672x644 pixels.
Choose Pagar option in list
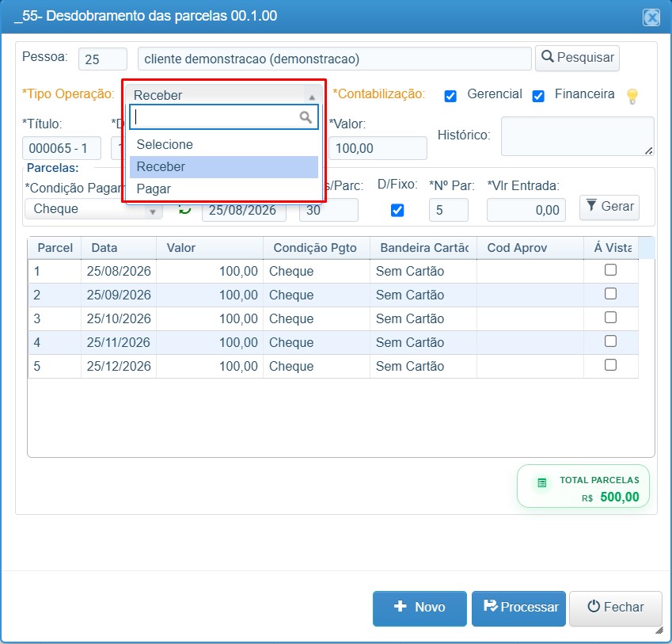pos(224,189)
